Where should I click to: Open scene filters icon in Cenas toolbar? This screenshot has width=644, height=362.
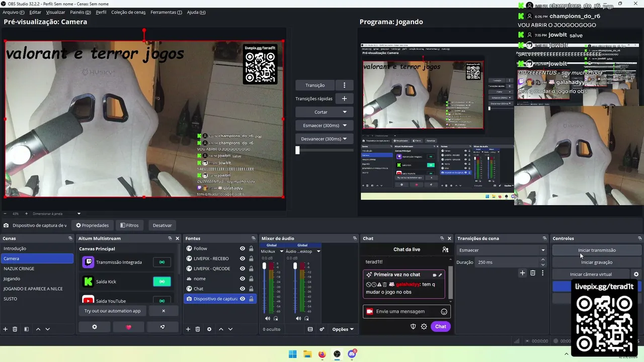point(26,329)
